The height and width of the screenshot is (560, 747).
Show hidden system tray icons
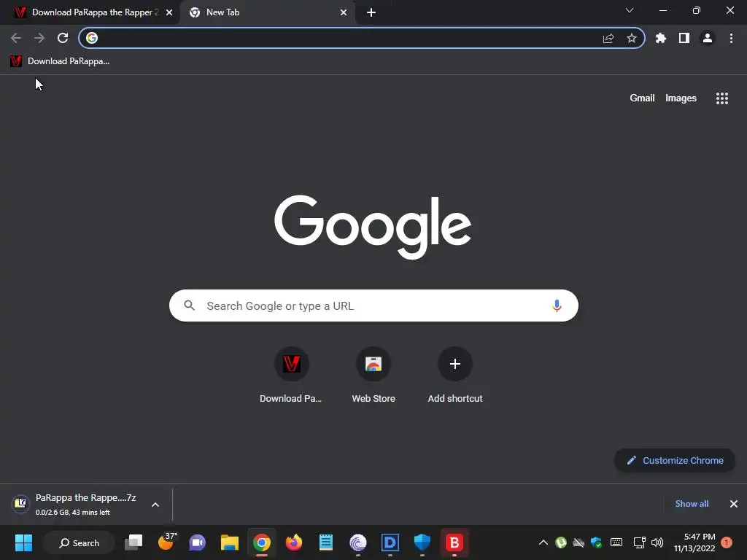click(x=543, y=542)
